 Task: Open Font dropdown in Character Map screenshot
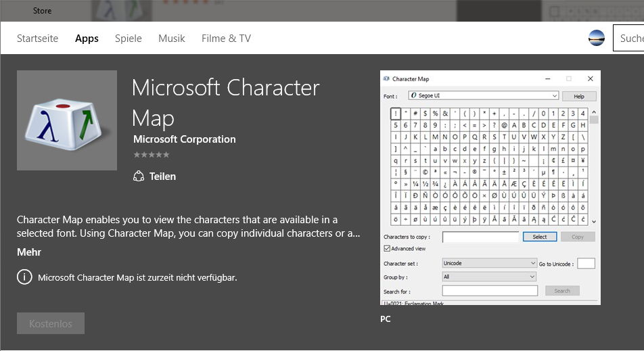(x=484, y=95)
